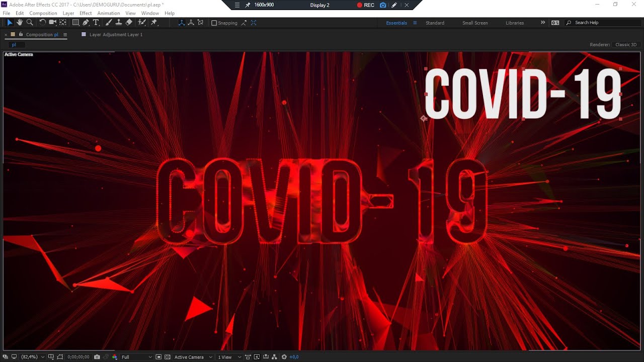
Task: Select the Unified Camera tool
Action: (x=52, y=23)
